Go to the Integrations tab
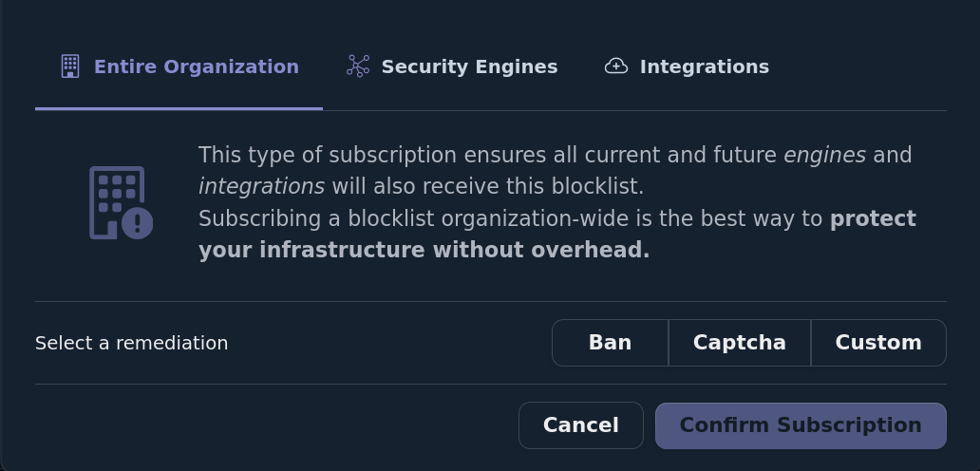 (704, 66)
